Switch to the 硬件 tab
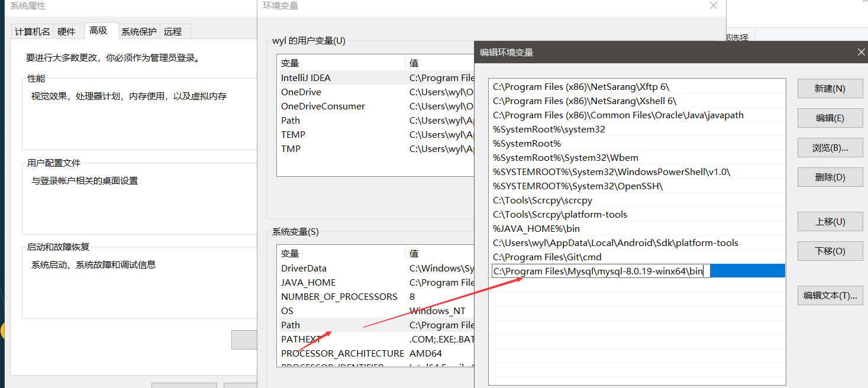868x388 pixels. tap(67, 32)
